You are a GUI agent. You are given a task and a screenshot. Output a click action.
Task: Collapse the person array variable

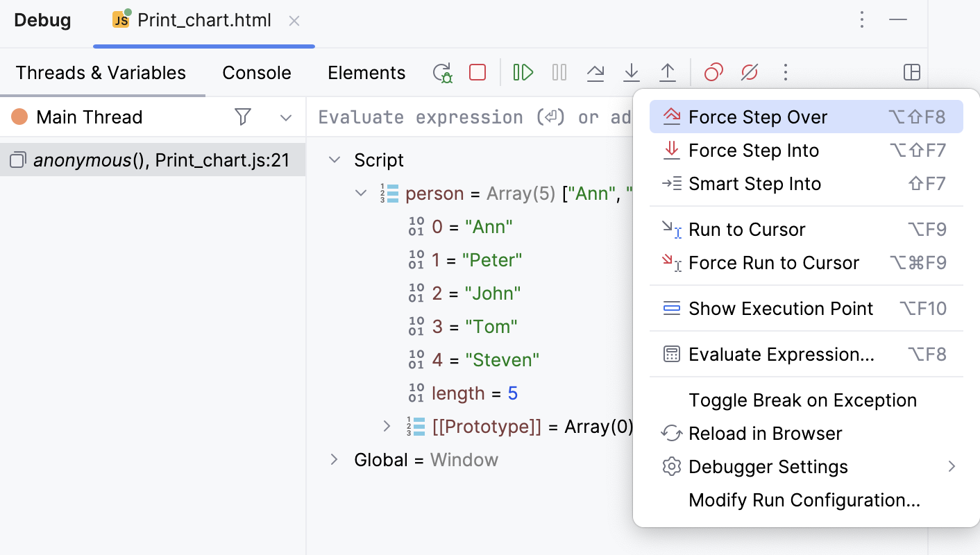[360, 193]
